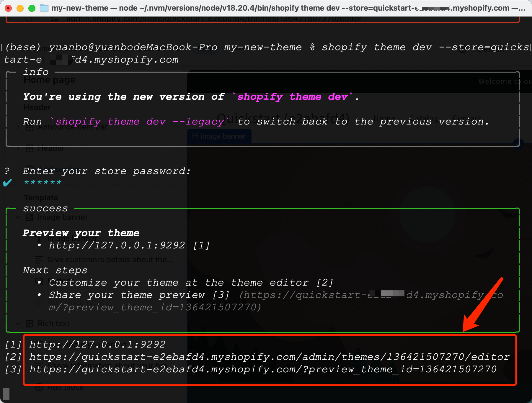This screenshot has height=403, width=532.
Task: Click the terminal cursor block at bottom
Action: (6, 394)
